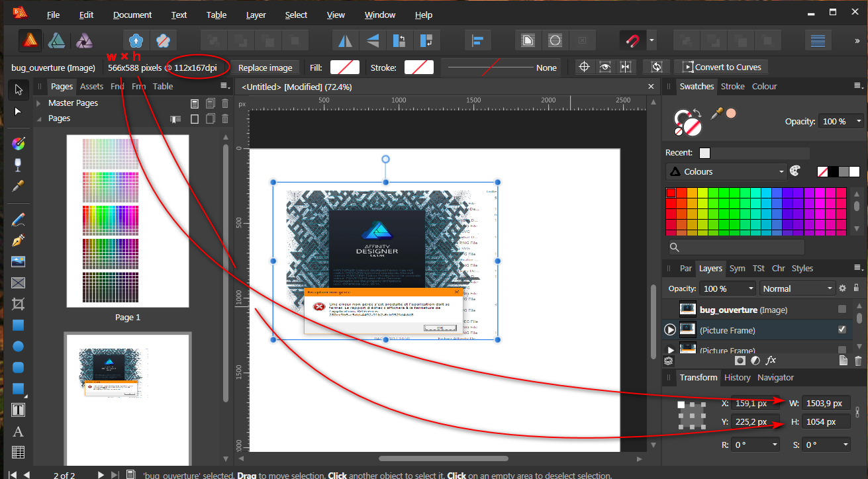Select the recent white colour swatch
Image resolution: width=868 pixels, height=479 pixels.
tap(704, 153)
